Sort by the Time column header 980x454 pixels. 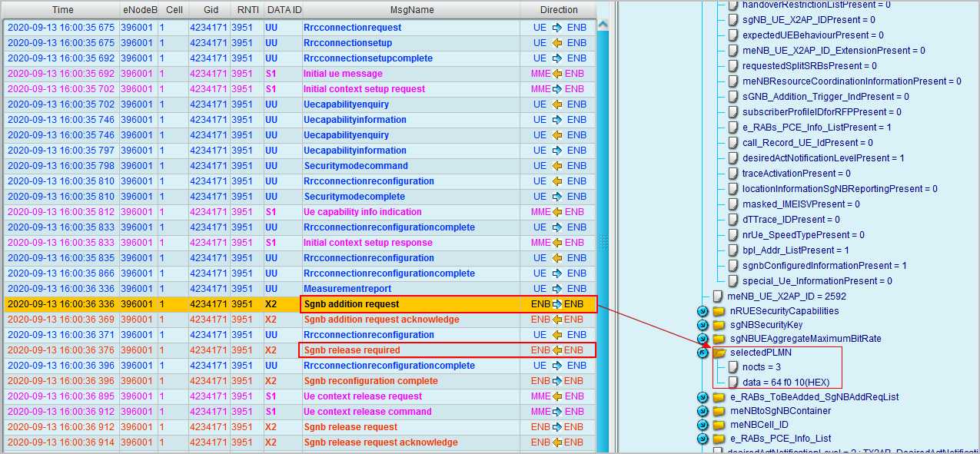pyautogui.click(x=62, y=10)
